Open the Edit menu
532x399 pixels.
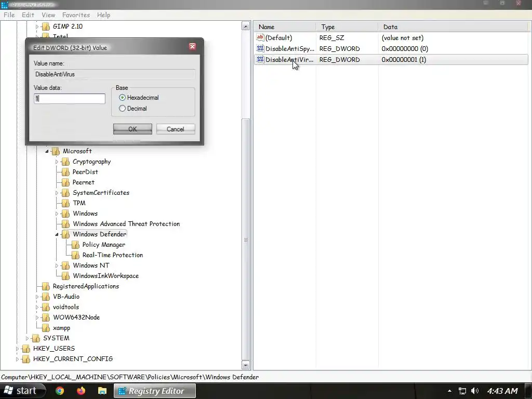pos(28,15)
